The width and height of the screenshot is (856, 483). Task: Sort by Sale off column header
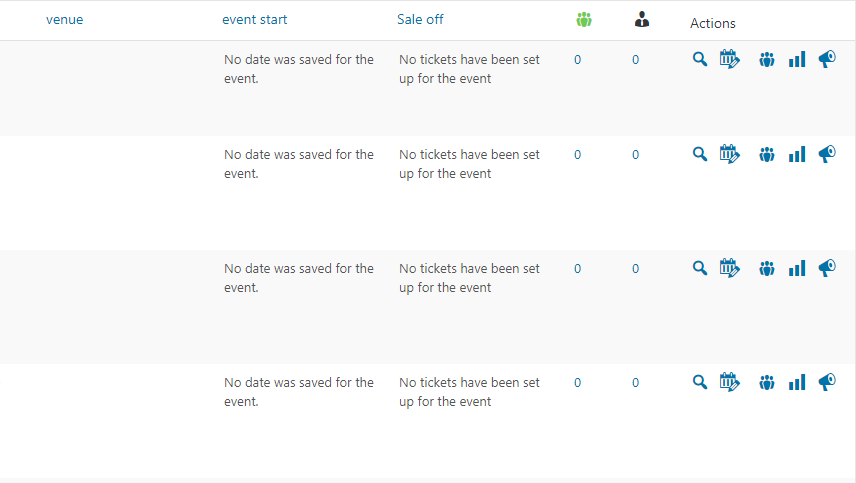pos(420,19)
